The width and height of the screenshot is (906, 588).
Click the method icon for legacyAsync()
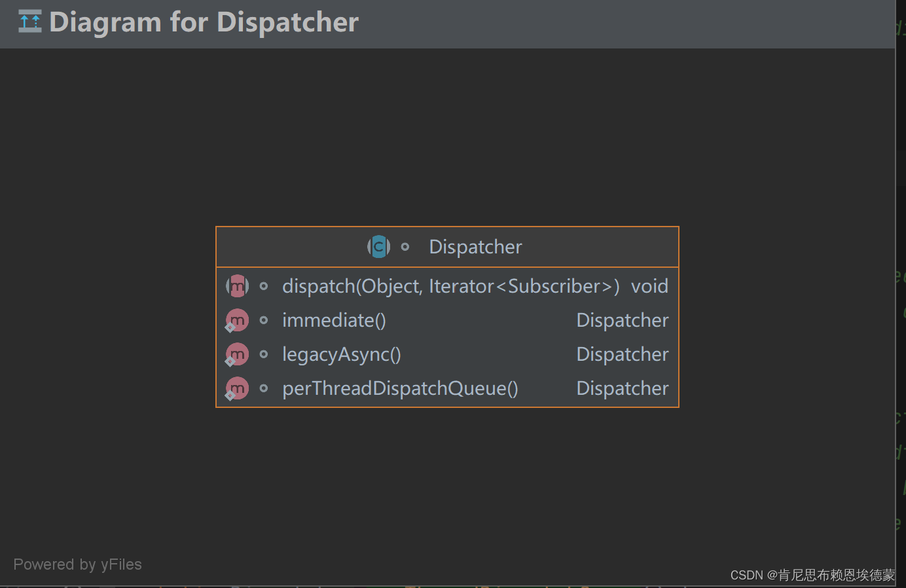[x=237, y=354]
